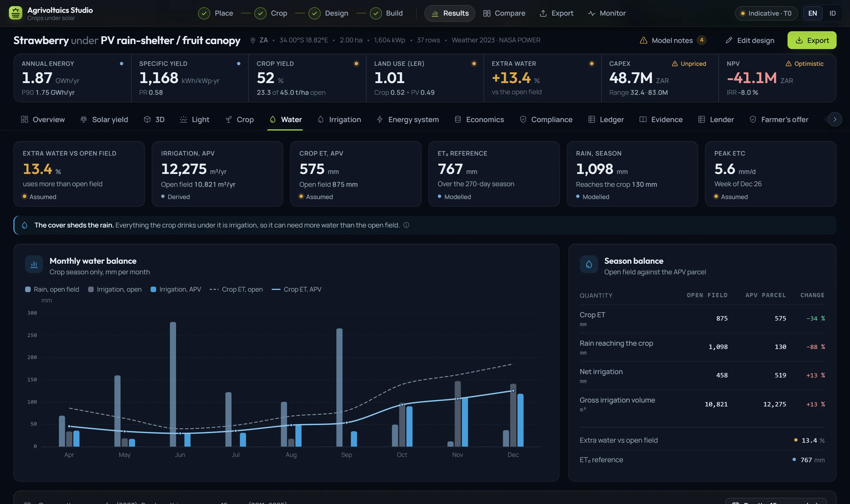Click the Crop step checkmark icon
The height and width of the screenshot is (504, 850).
(x=260, y=14)
